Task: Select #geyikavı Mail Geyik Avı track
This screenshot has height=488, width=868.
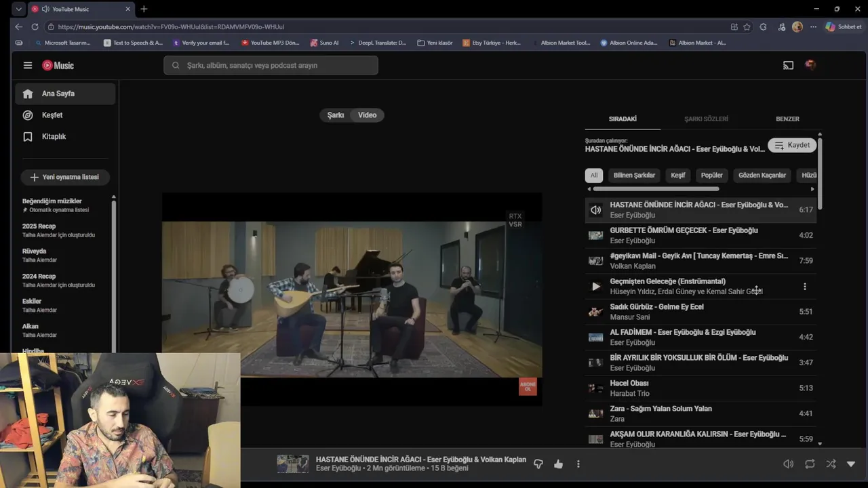Action: pyautogui.click(x=701, y=261)
